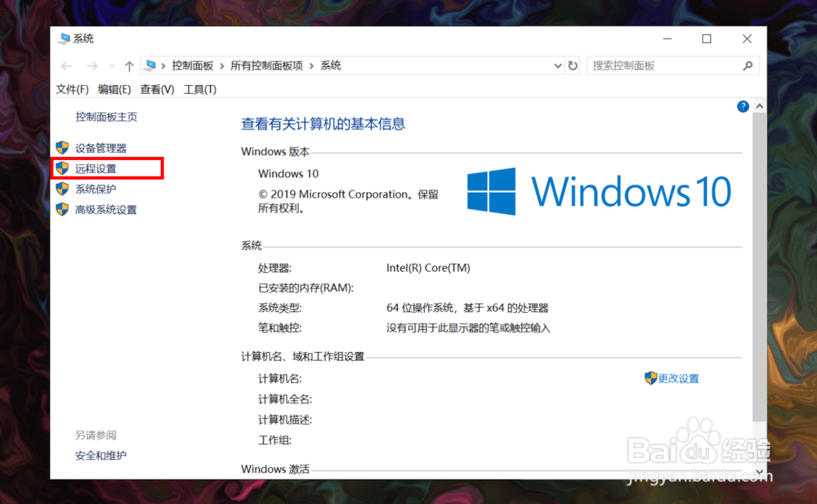Click 控制面板 in the breadcrumb
The width and height of the screenshot is (817, 504).
click(193, 65)
